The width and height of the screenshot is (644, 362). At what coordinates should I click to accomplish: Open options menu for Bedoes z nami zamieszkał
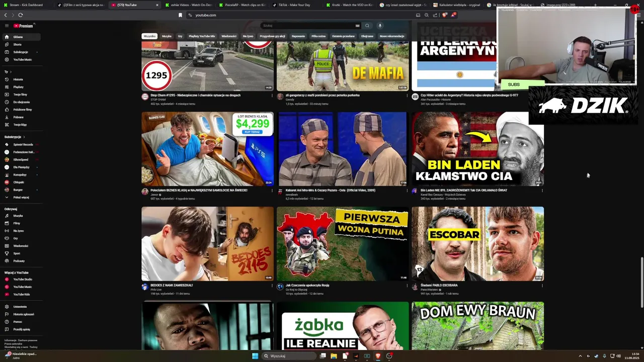[x=272, y=286]
